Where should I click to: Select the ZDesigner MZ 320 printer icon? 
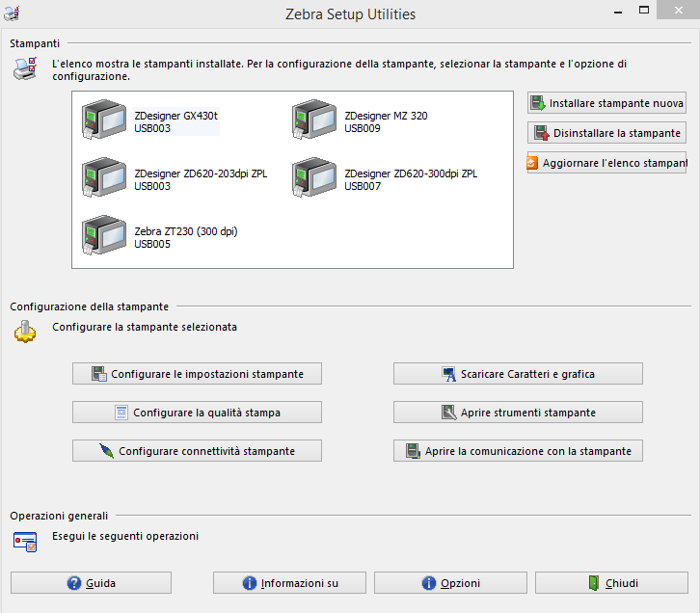click(x=314, y=120)
